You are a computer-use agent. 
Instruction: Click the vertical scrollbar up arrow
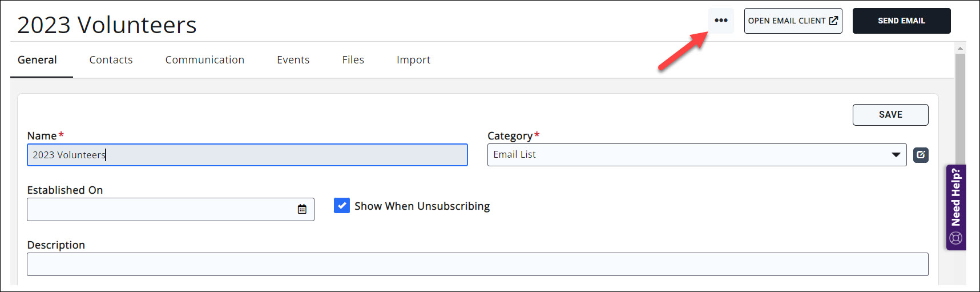pos(961,49)
